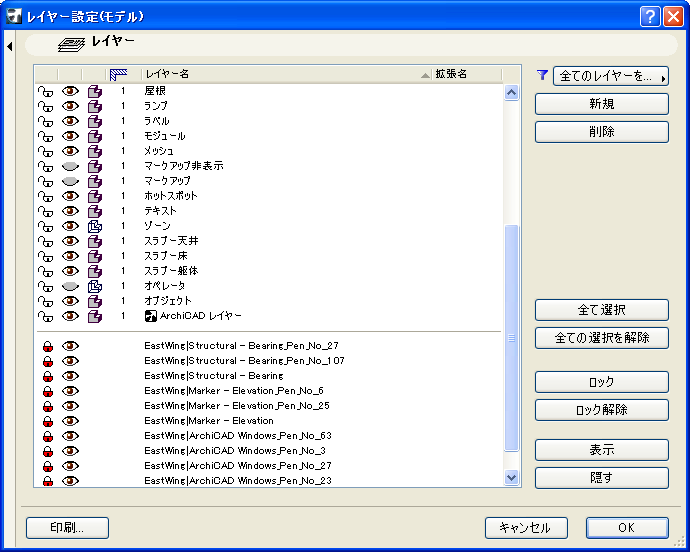Click the キャンセル button
The width and height of the screenshot is (690, 552).
point(526,528)
